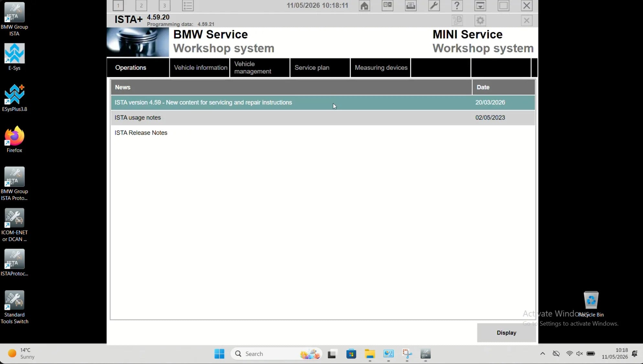Screen dimensions: 643x364
Task: Open E-Sys desktop shortcut
Action: [x=14, y=57]
